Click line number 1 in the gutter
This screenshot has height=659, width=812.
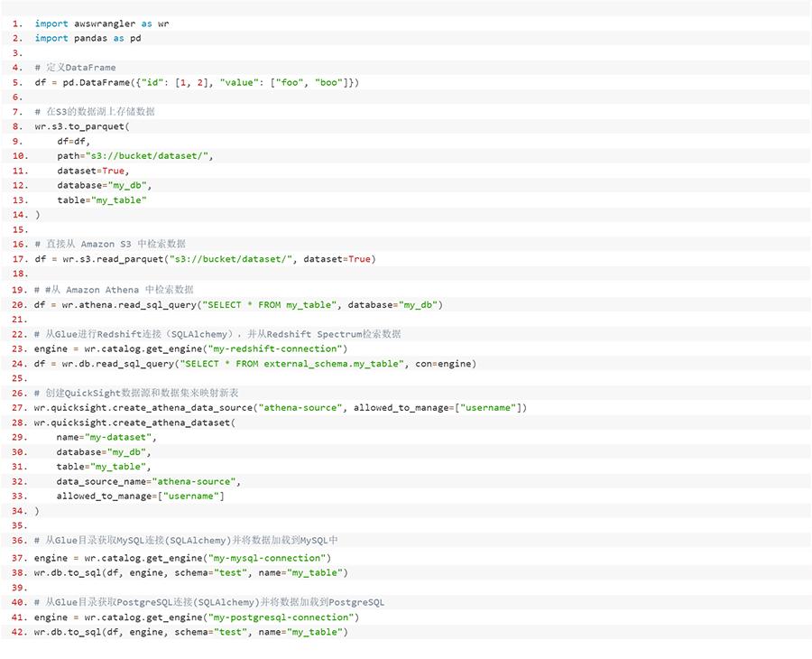17,23
